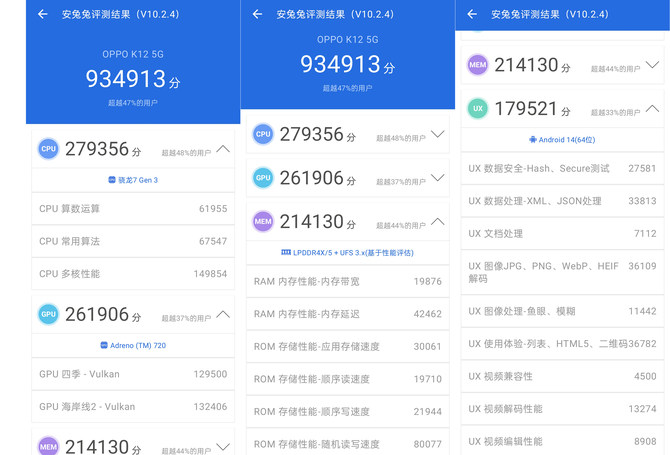Click the chip icon next to 骁龙7 Gen 3
The height and width of the screenshot is (455, 670).
[112, 180]
